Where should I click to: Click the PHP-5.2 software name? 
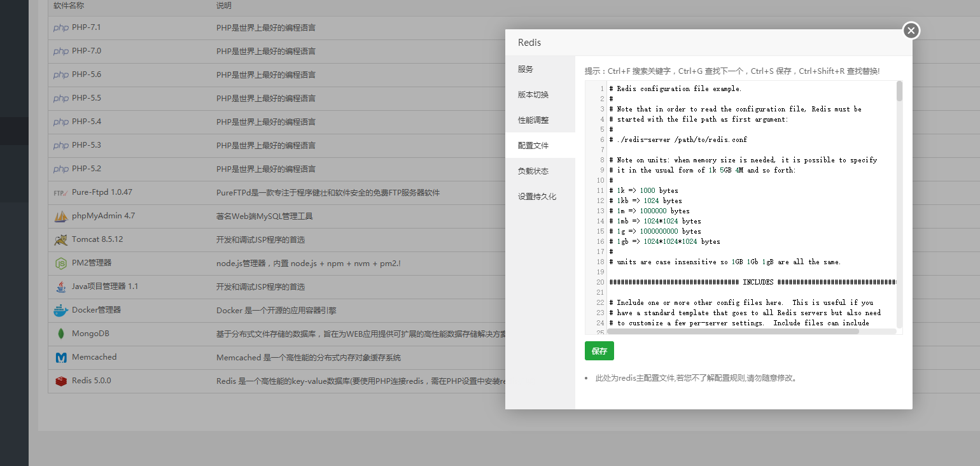87,169
